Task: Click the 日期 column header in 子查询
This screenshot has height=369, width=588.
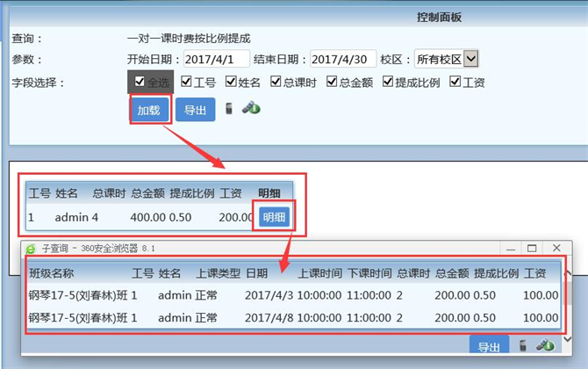Action: click(257, 273)
